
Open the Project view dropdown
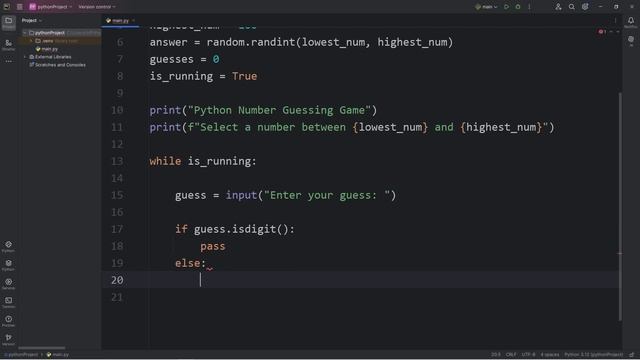[x=32, y=20]
